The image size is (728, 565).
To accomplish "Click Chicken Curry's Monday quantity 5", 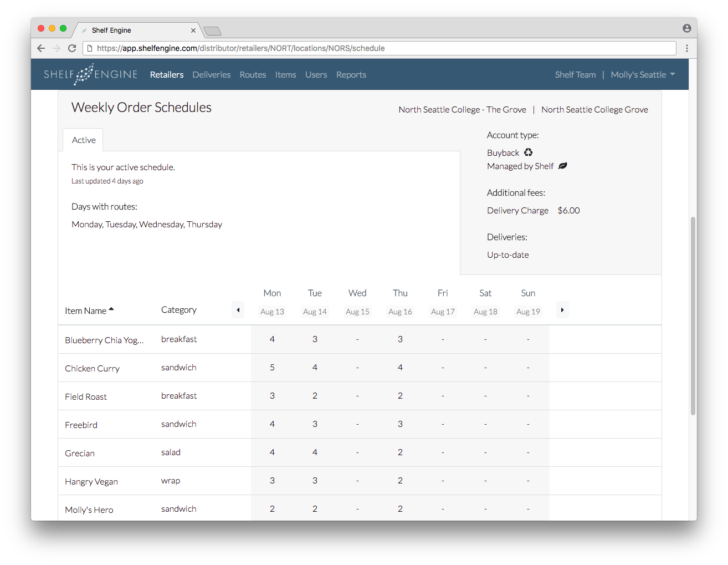I will point(272,368).
